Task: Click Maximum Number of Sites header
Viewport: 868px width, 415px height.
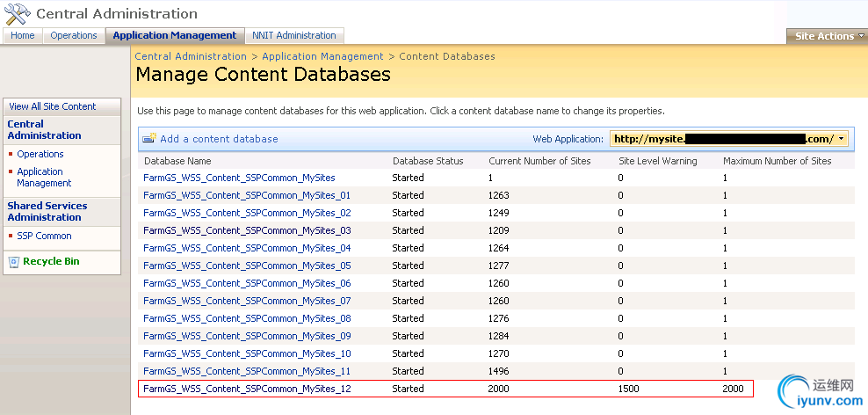Action: [778, 161]
